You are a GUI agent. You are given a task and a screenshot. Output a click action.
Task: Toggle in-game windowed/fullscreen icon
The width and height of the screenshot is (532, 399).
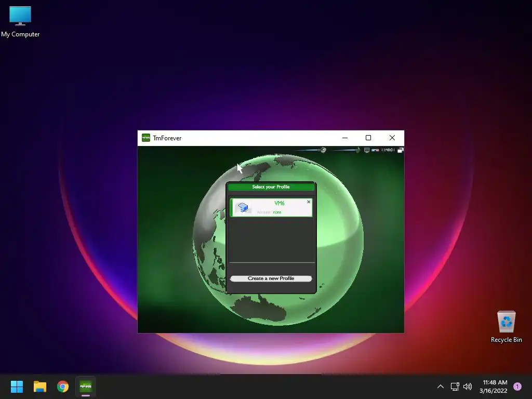401,150
